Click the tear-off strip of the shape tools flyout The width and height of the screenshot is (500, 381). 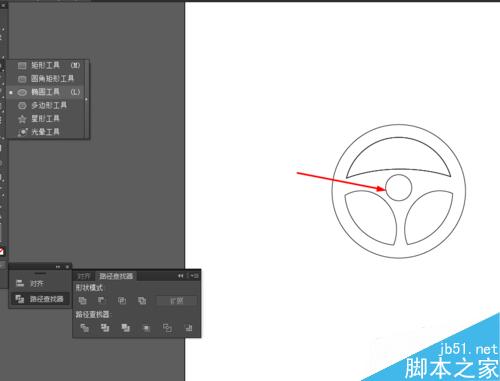pyautogui.click(x=87, y=99)
